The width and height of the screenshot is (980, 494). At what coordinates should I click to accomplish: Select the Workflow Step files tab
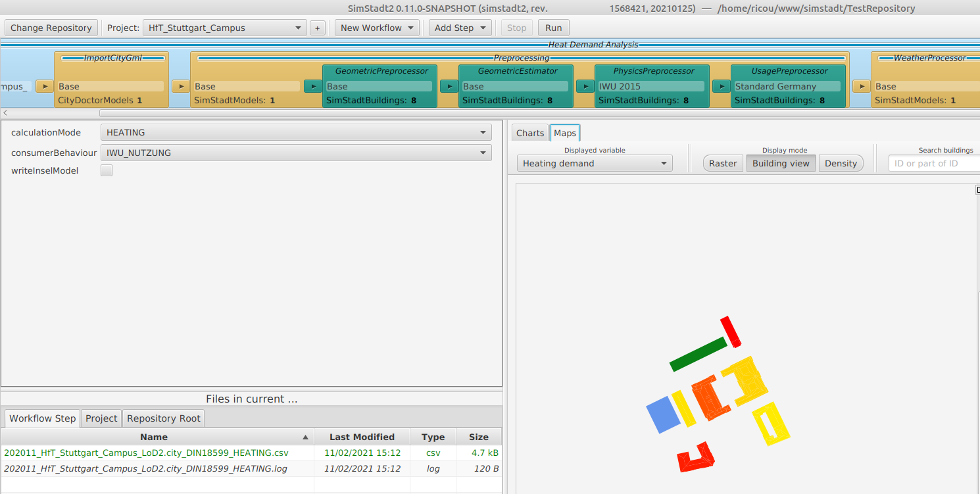click(43, 418)
